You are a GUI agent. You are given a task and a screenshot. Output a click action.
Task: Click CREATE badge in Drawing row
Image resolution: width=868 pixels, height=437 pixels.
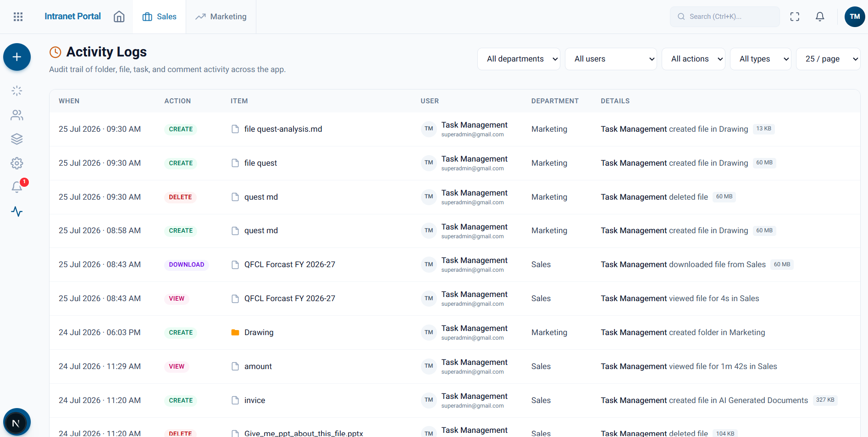(181, 332)
